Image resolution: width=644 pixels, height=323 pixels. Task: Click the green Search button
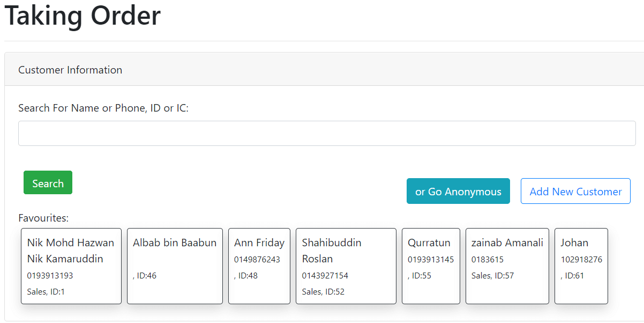(48, 182)
